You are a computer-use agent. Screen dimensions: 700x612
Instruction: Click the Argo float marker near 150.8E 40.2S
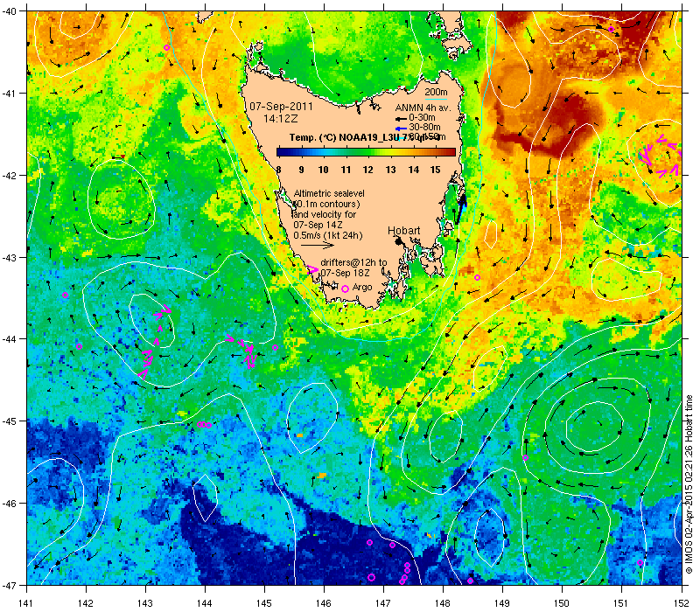coord(611,30)
